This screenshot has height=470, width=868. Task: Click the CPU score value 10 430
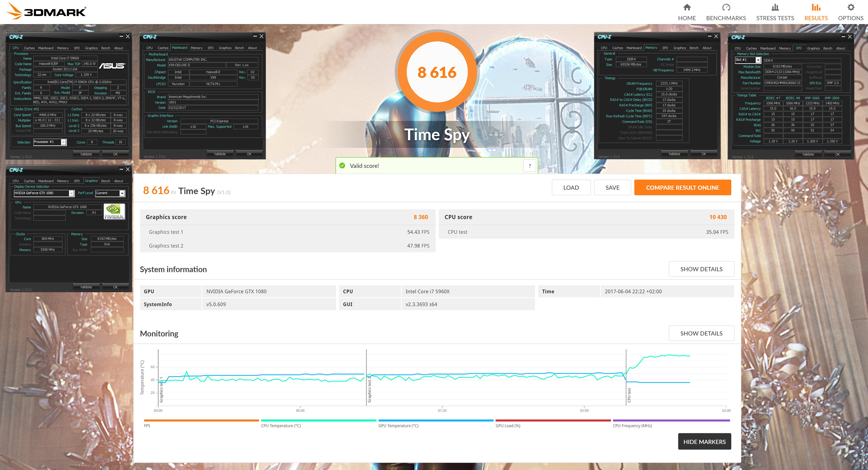click(x=718, y=217)
